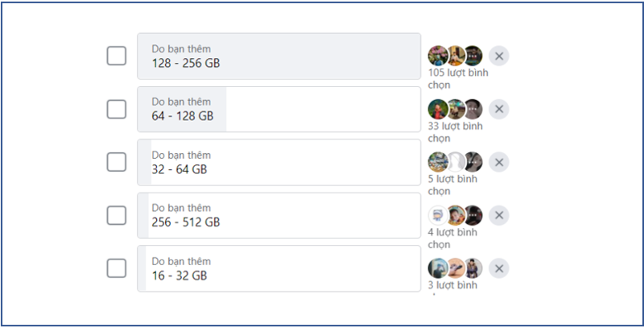Remove the 128 - 256 GB poll option

(499, 56)
